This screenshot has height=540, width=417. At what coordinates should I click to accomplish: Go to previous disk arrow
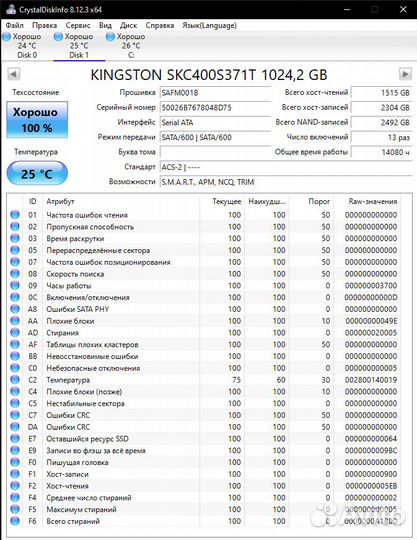click(x=14, y=74)
